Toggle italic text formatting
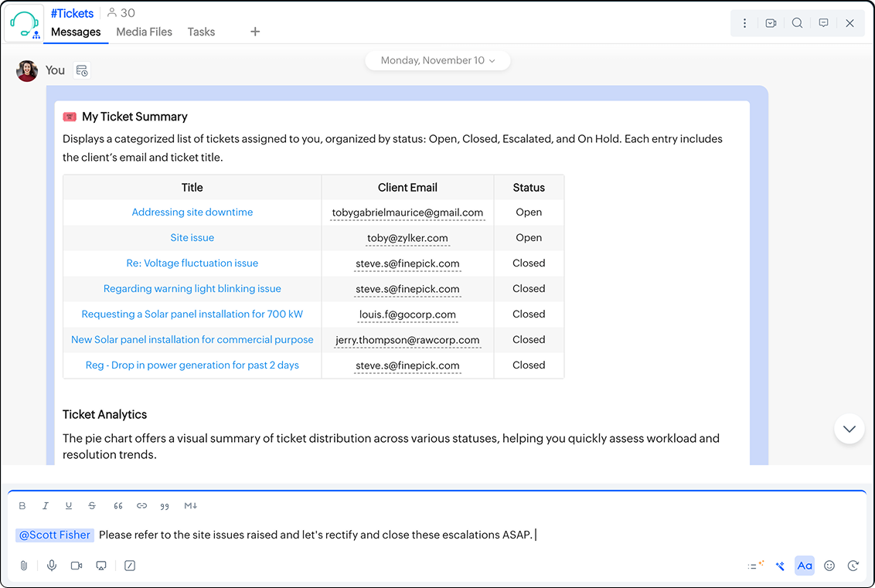This screenshot has width=875, height=588. tap(46, 506)
